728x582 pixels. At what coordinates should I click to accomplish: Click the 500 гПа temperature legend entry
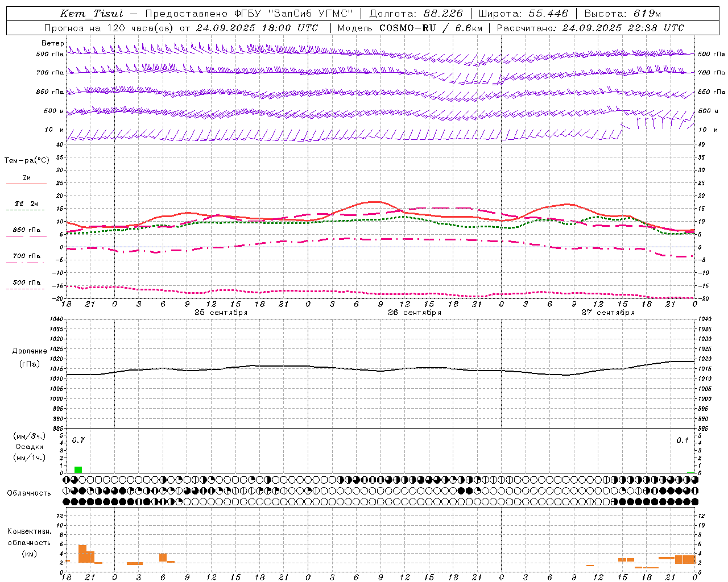(x=27, y=282)
